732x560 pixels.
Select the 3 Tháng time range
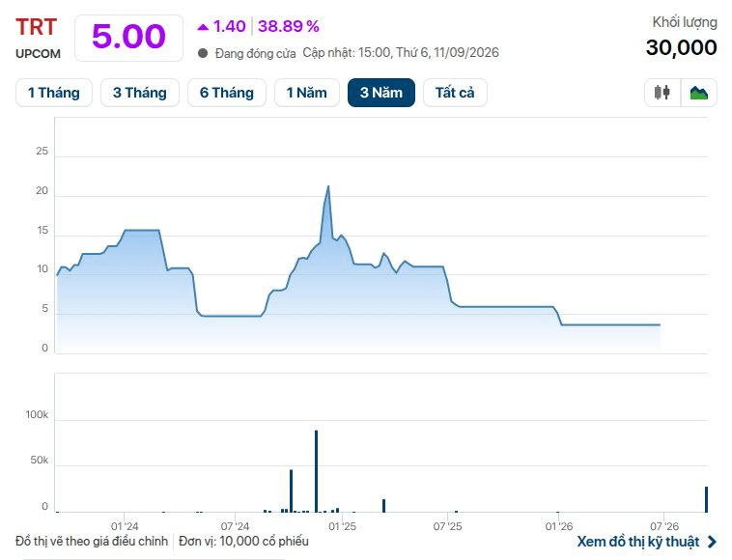pyautogui.click(x=140, y=93)
